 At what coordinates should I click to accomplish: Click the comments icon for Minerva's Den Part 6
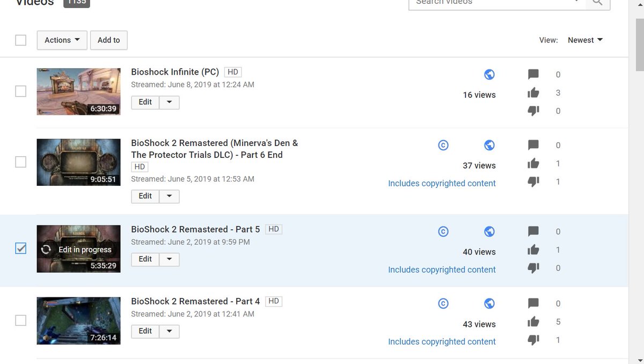[x=533, y=145]
